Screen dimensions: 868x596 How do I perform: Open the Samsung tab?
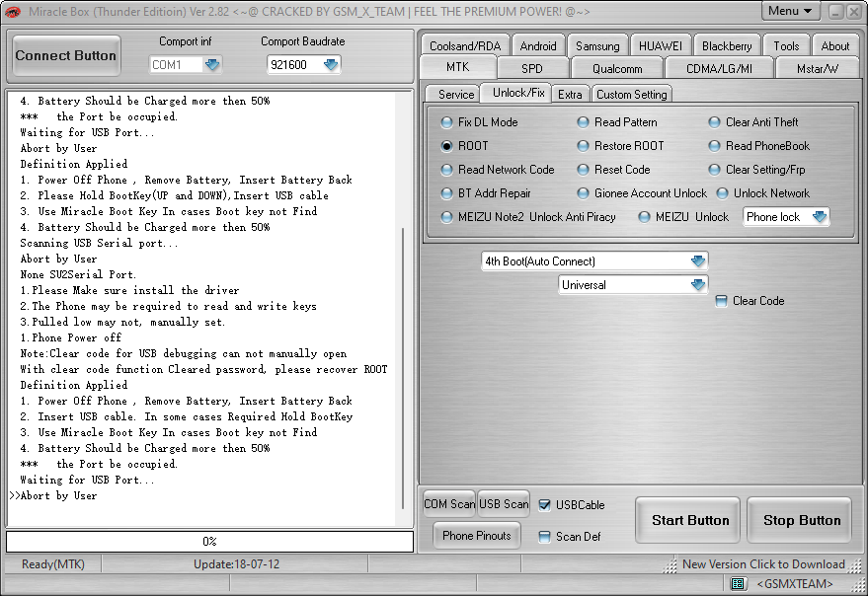pos(596,44)
